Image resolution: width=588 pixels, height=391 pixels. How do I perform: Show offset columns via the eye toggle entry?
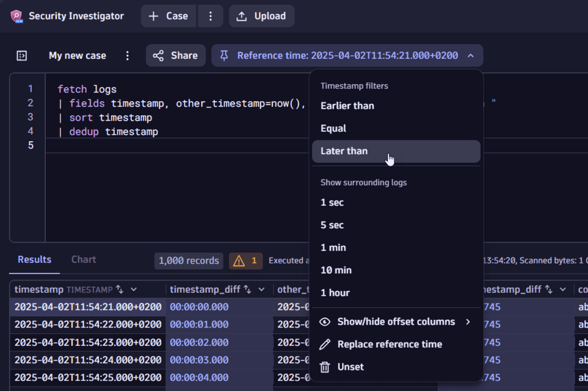[396, 322]
